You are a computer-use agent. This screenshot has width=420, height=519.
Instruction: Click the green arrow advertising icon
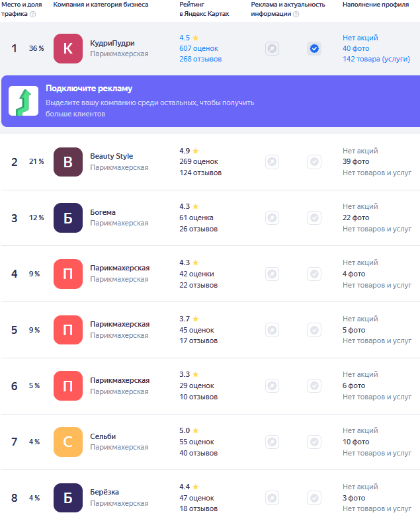(24, 101)
